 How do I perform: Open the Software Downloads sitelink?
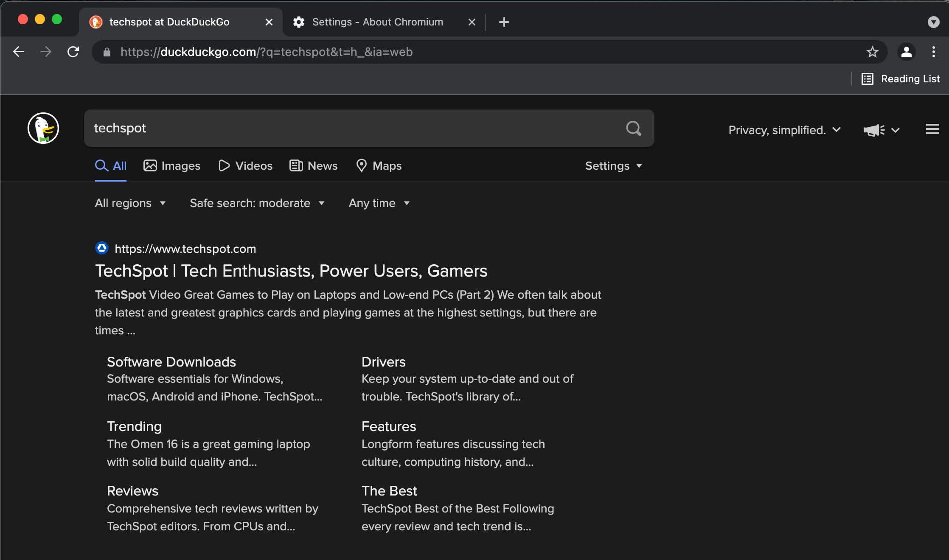click(171, 362)
